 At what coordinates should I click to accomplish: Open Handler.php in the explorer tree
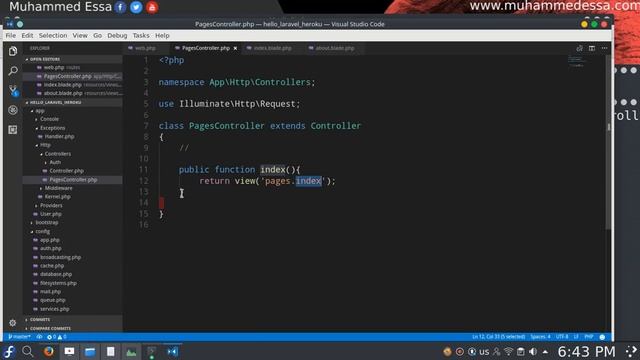pyautogui.click(x=59, y=136)
